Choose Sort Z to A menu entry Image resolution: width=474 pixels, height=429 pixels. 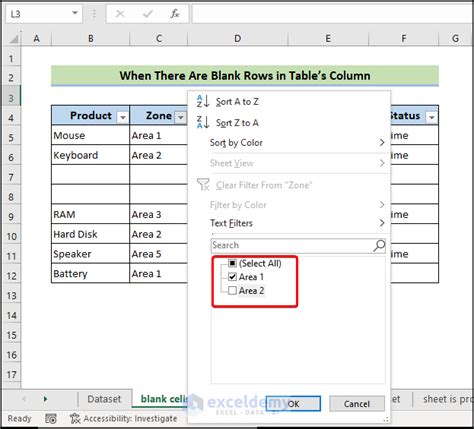click(x=289, y=123)
